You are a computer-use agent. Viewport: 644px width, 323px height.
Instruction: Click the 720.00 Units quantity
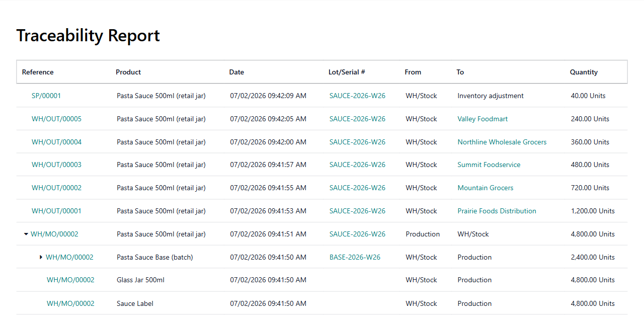pos(590,188)
